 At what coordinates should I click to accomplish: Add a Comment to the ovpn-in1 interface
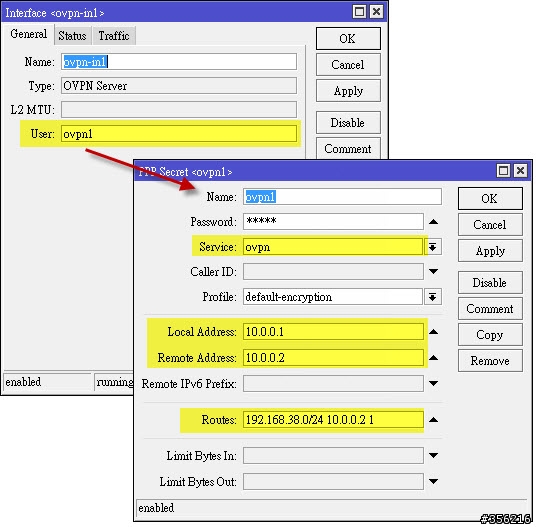point(348,148)
